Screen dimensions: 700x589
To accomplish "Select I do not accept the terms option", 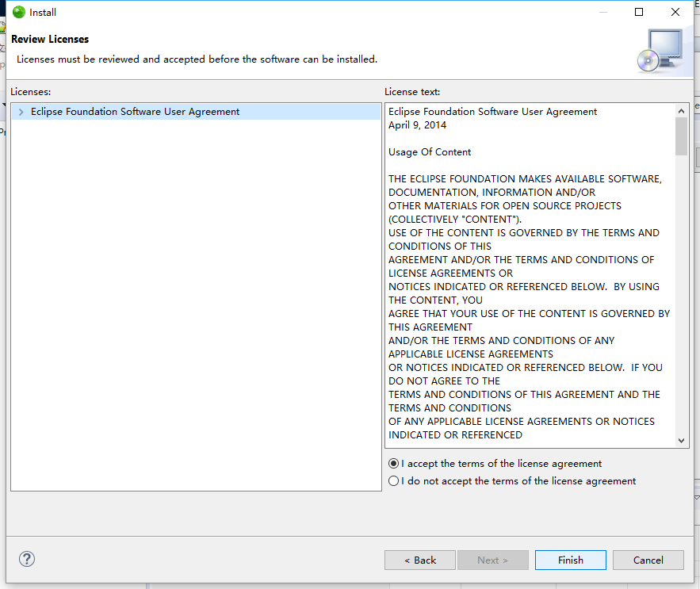I will point(393,481).
